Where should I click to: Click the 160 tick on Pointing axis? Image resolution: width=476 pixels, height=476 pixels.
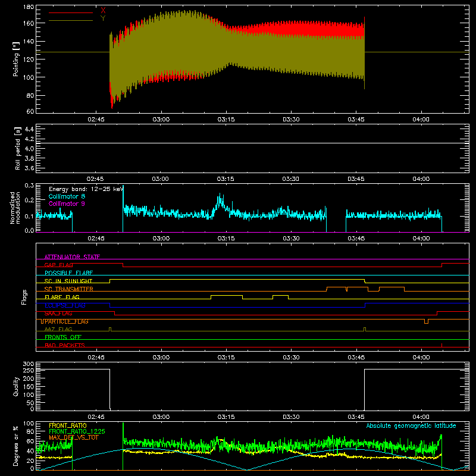29,23
